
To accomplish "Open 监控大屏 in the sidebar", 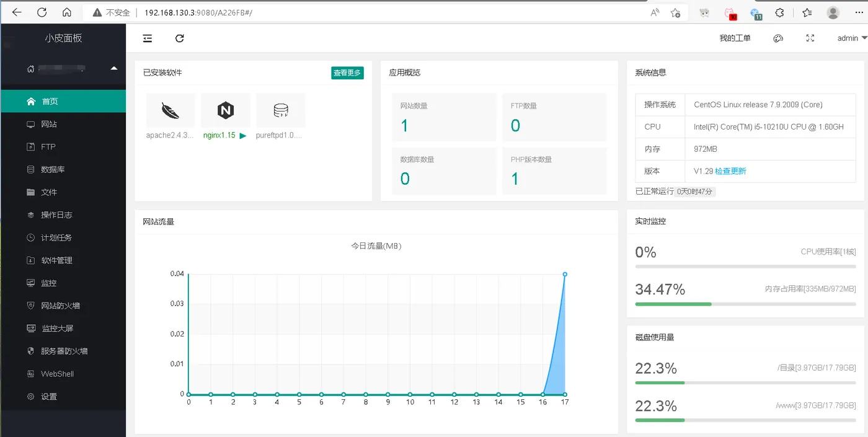I will [x=63, y=329].
